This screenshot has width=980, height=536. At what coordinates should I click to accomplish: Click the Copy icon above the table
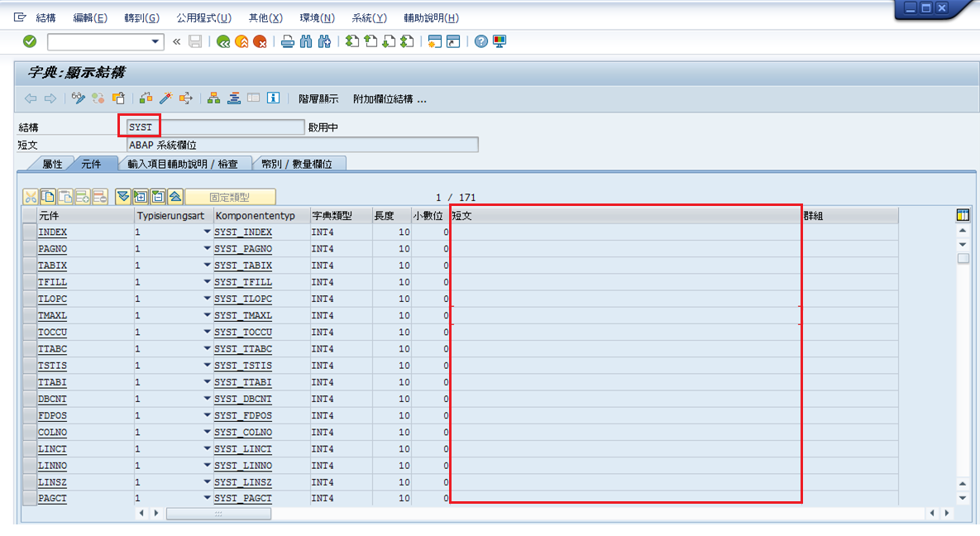pyautogui.click(x=48, y=197)
